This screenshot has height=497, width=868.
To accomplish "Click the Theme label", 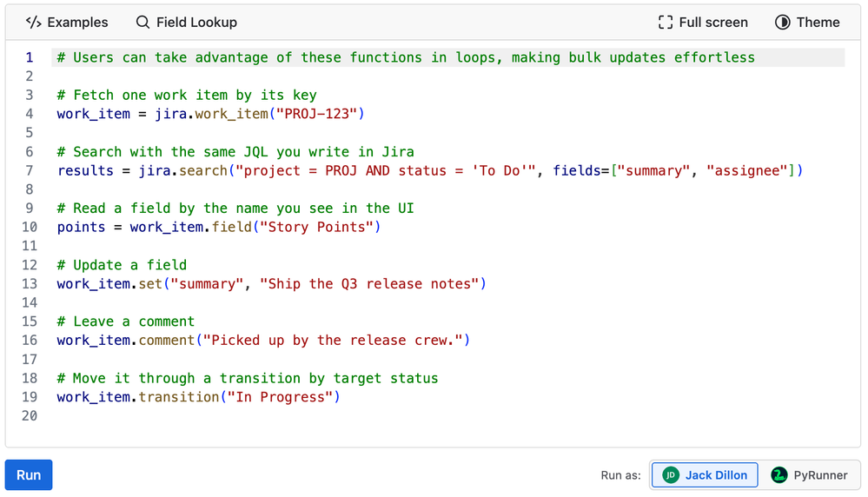I will tap(818, 22).
